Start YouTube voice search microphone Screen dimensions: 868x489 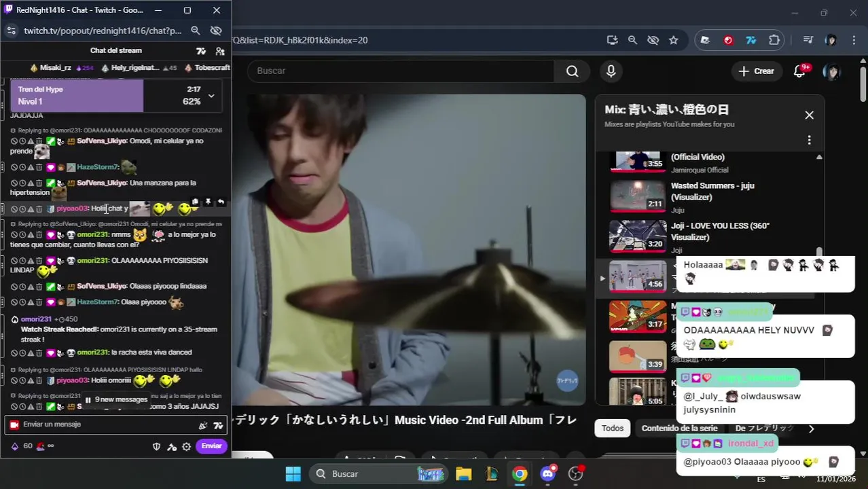click(x=611, y=71)
